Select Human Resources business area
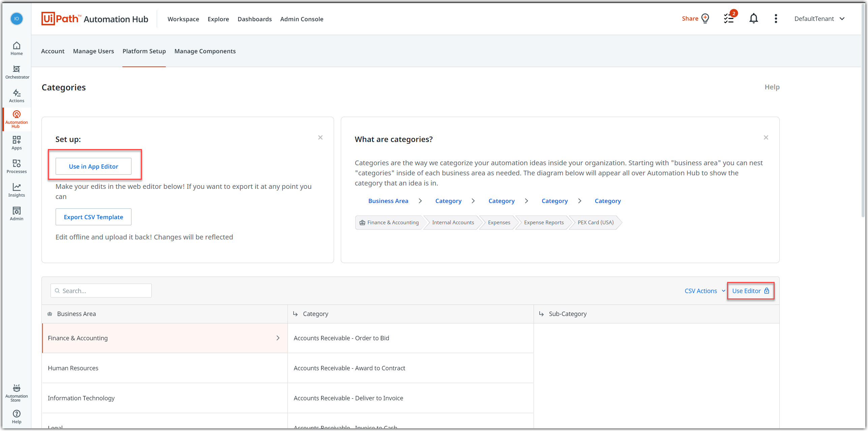 click(165, 368)
